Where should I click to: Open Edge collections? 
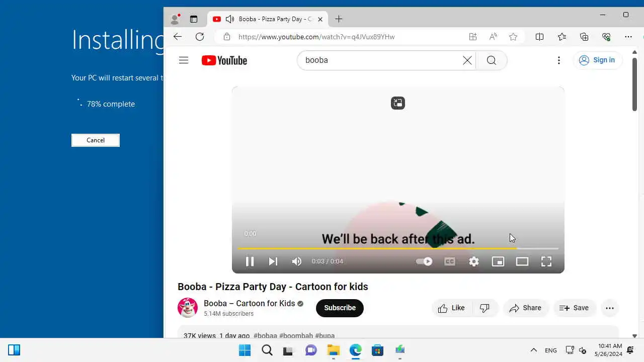click(x=584, y=37)
